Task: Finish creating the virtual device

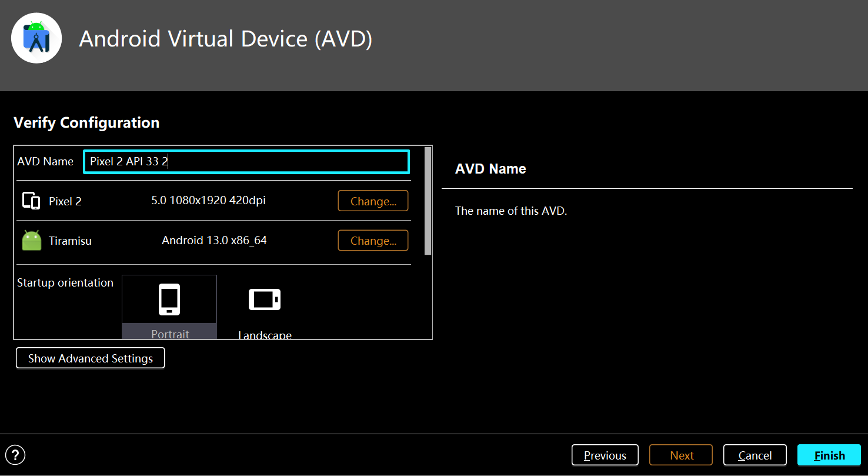Action: tap(829, 455)
